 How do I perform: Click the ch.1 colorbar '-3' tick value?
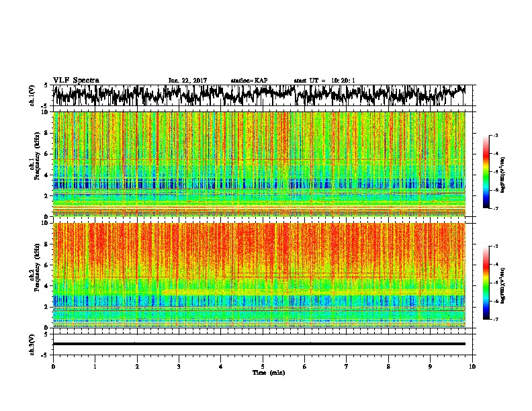pyautogui.click(x=495, y=135)
